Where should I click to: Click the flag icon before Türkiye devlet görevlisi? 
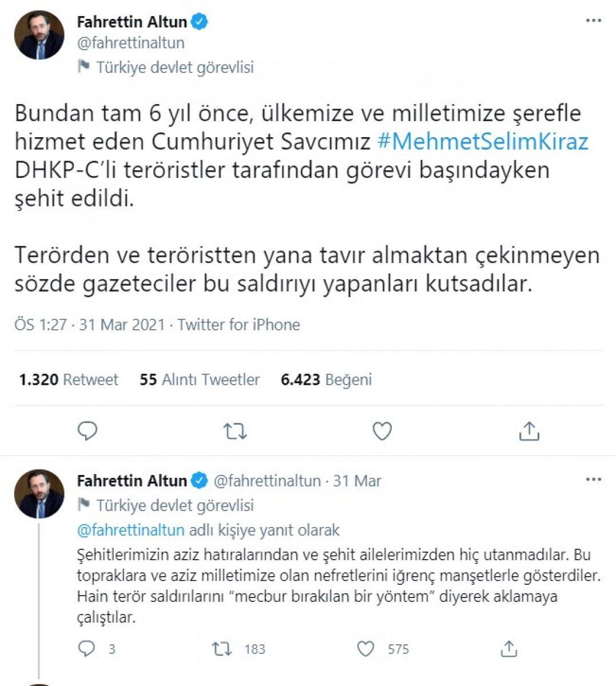click(x=86, y=67)
